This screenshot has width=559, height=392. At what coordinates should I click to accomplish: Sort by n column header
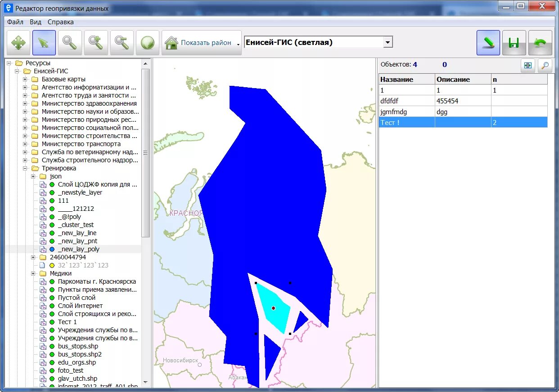519,79
